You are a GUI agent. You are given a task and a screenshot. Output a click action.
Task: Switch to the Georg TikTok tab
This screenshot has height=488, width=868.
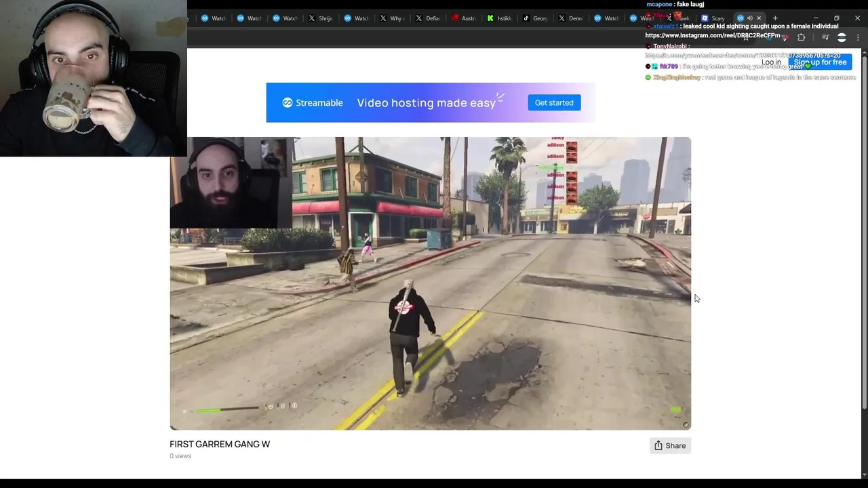click(x=536, y=18)
